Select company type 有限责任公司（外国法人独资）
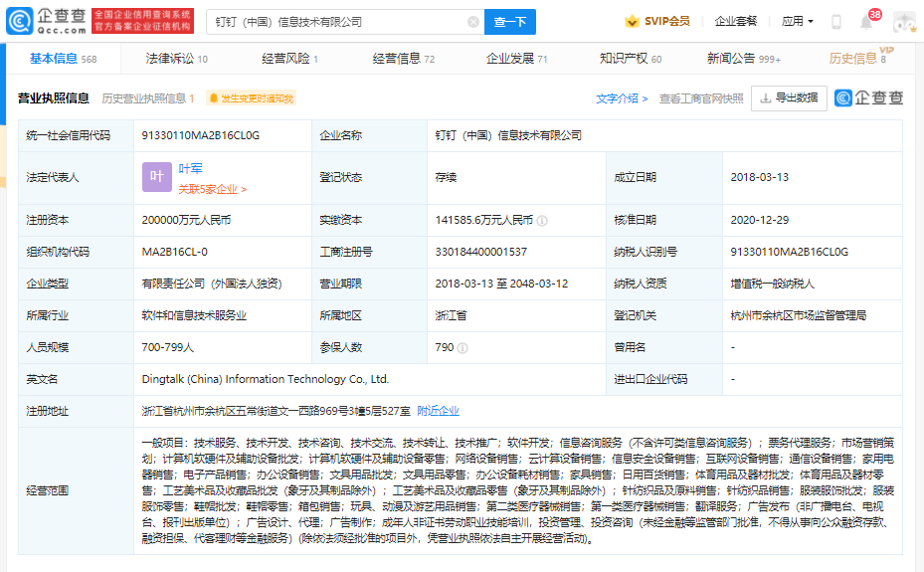Viewport: 924px width, 572px height. [212, 284]
